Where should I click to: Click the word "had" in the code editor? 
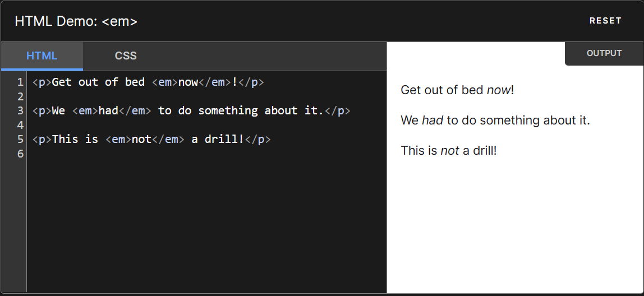pos(108,110)
